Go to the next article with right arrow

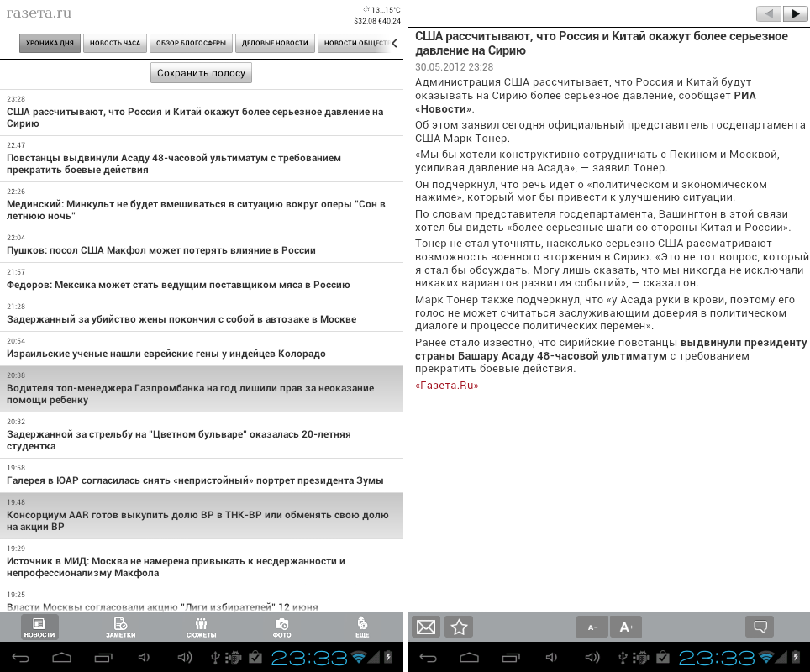[794, 13]
